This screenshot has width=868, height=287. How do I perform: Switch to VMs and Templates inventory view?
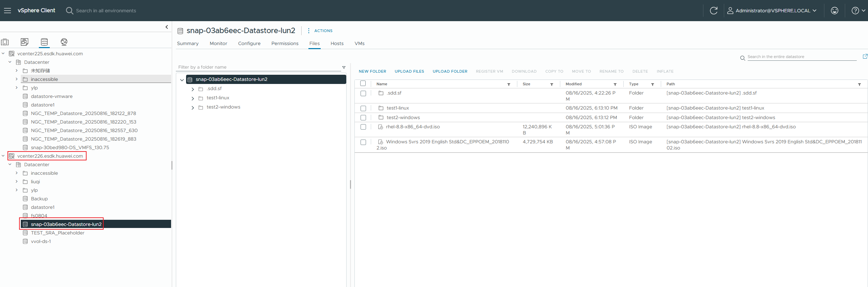tap(25, 42)
